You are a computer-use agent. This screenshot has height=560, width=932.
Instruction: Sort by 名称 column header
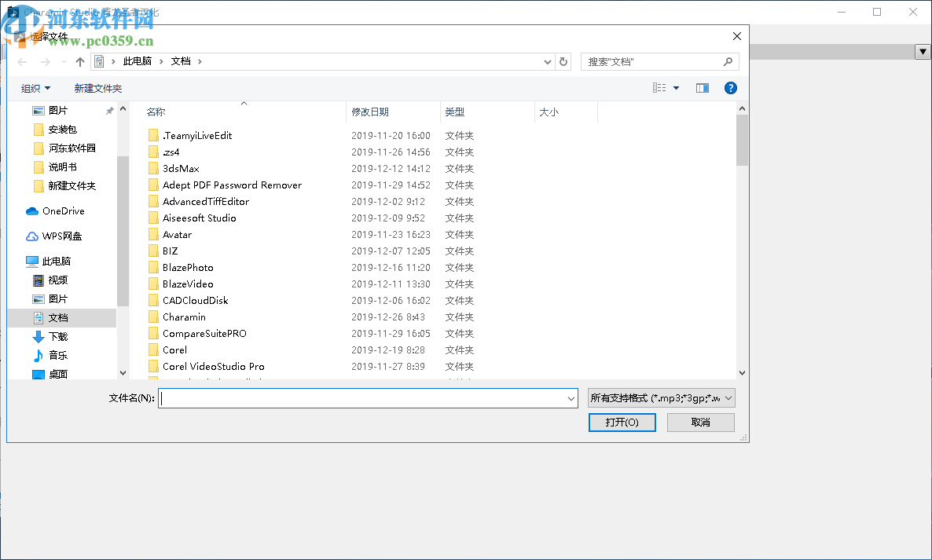156,112
